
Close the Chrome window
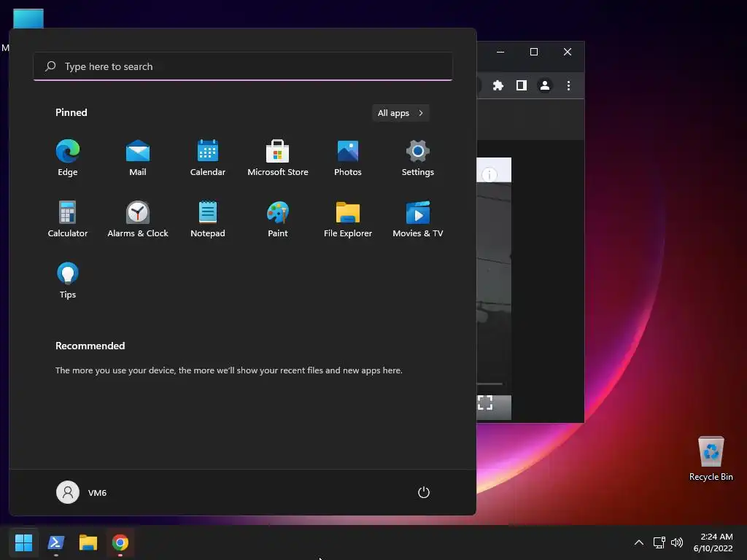(568, 52)
